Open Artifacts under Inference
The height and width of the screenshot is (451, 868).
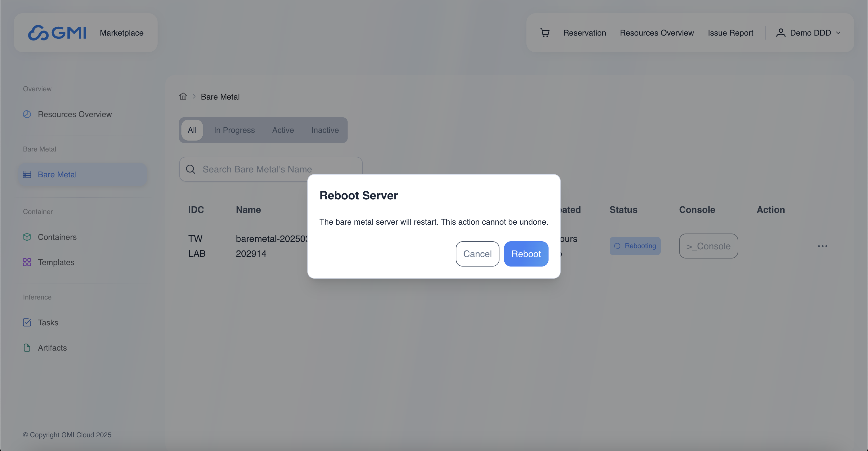click(x=83, y=348)
